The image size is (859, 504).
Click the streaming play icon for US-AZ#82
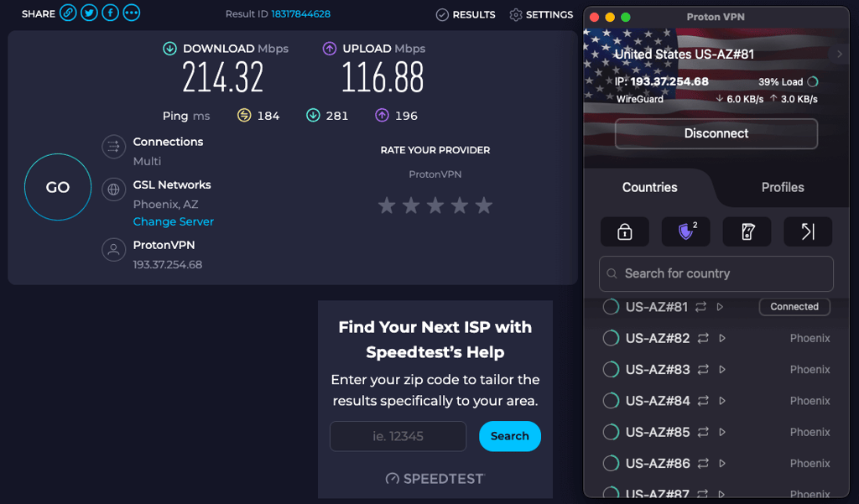tap(722, 339)
